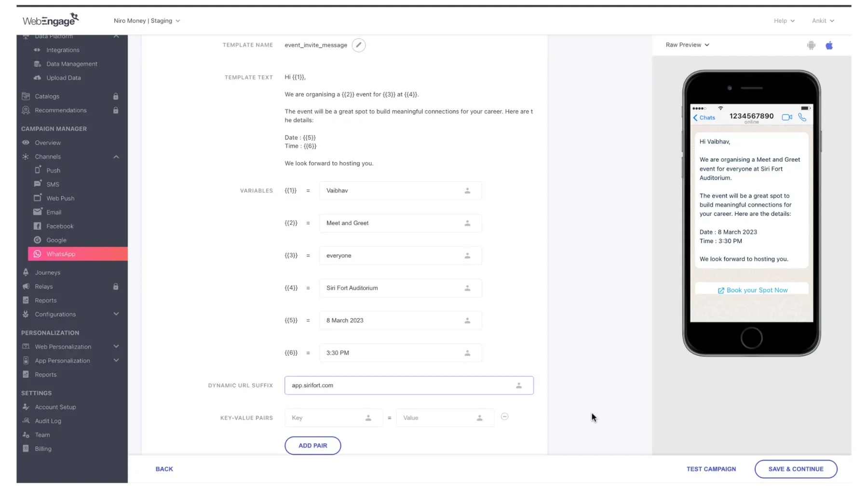The image size is (868, 488).
Task: Open Data Management in sidebar
Action: pos(71,64)
